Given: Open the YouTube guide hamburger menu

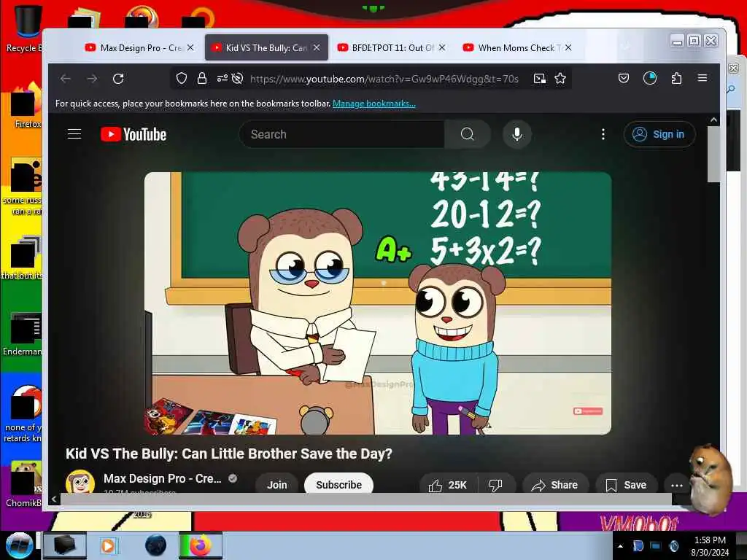Looking at the screenshot, I should pyautogui.click(x=74, y=134).
